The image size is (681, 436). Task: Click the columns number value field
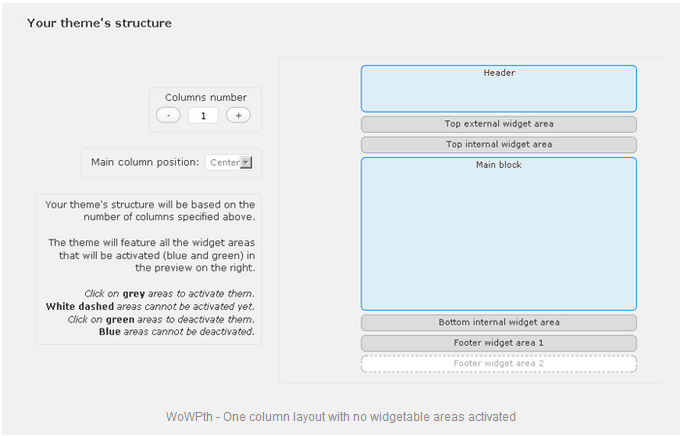pos(203,116)
